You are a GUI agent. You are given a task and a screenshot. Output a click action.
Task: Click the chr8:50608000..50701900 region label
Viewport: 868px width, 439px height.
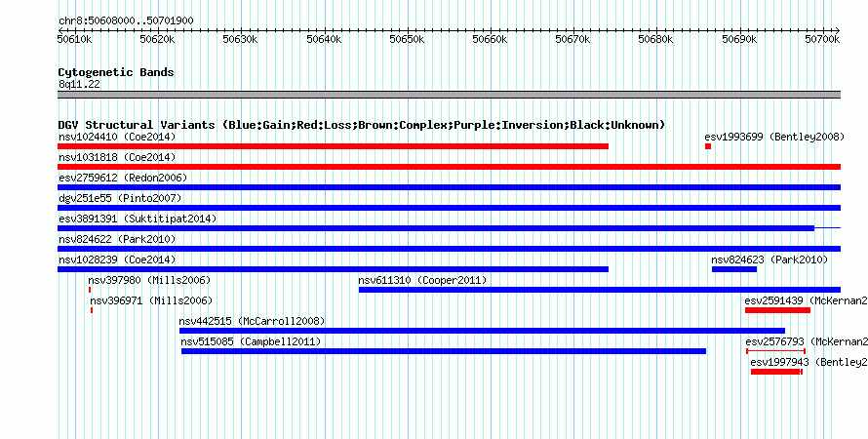click(126, 21)
